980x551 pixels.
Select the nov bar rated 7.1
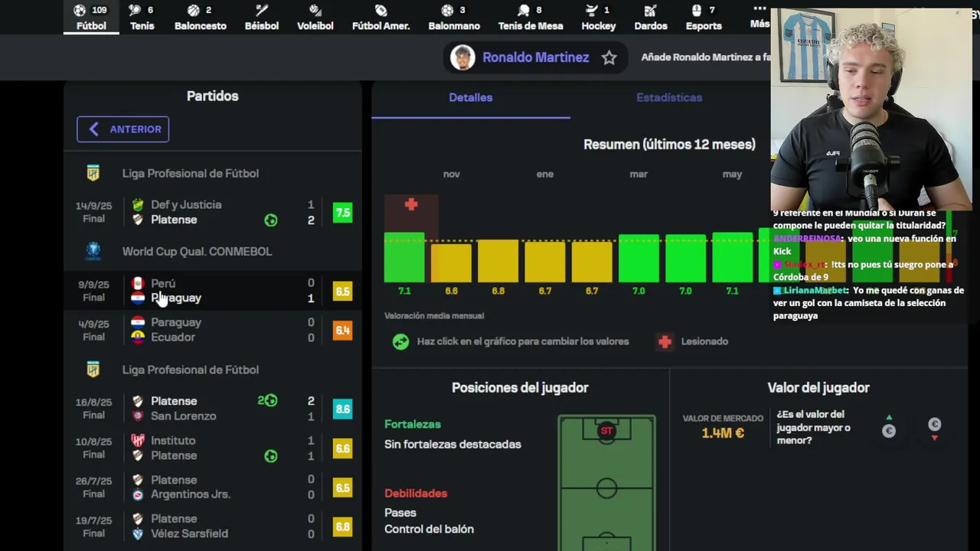(x=404, y=257)
